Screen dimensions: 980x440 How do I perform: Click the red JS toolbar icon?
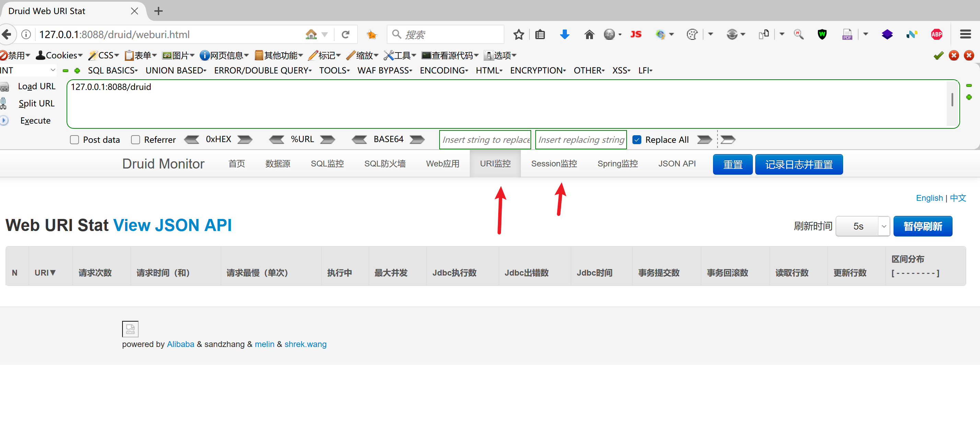pyautogui.click(x=636, y=35)
